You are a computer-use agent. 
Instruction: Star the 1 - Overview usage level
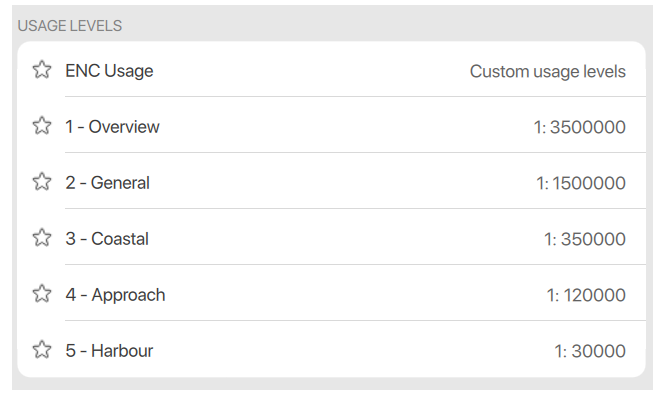point(42,125)
